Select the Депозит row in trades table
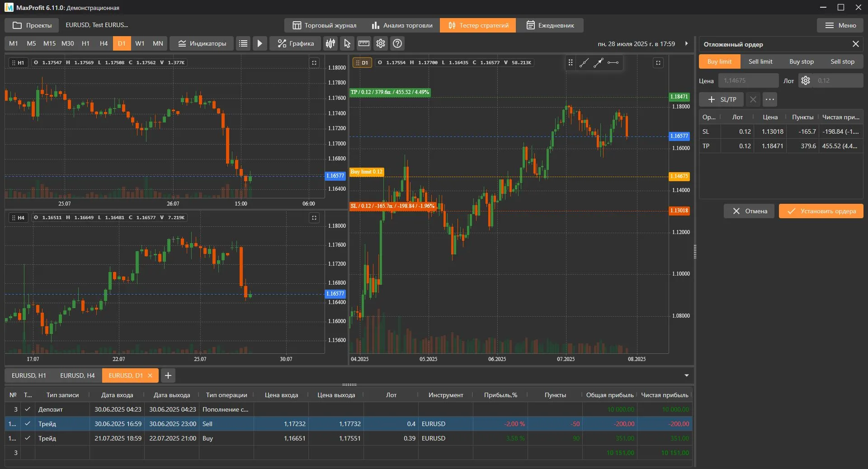Screen dimensions: 868x469 point(349,409)
